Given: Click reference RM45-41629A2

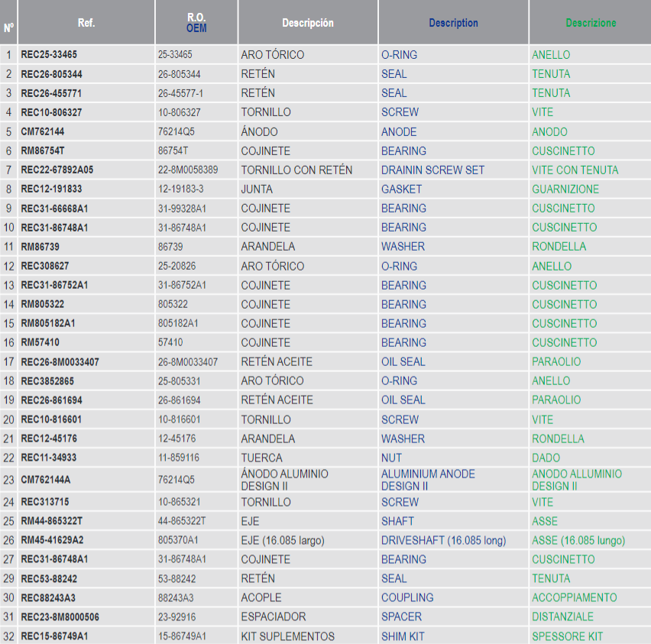Looking at the screenshot, I should [52, 541].
